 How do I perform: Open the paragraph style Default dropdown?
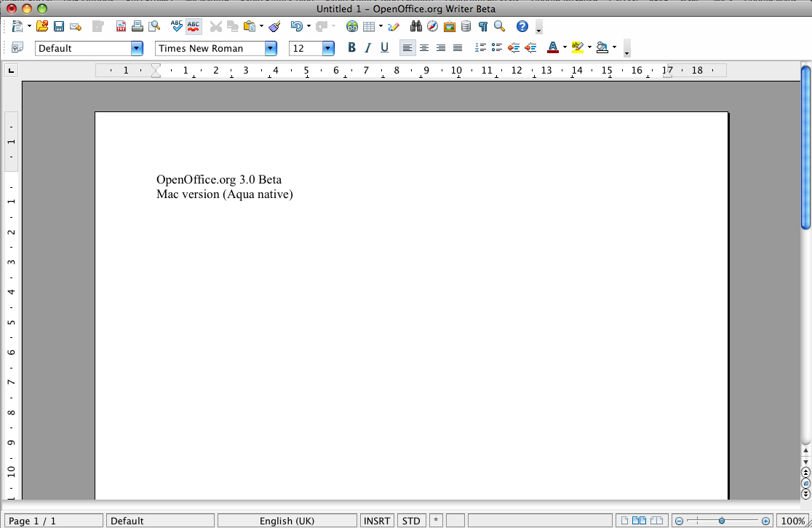click(137, 48)
